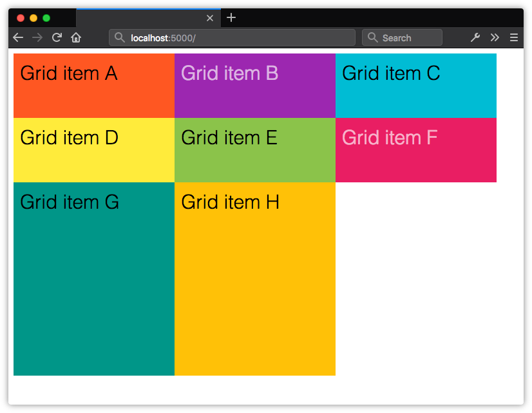532x413 pixels.
Task: Close the current browser tab
Action: (209, 18)
